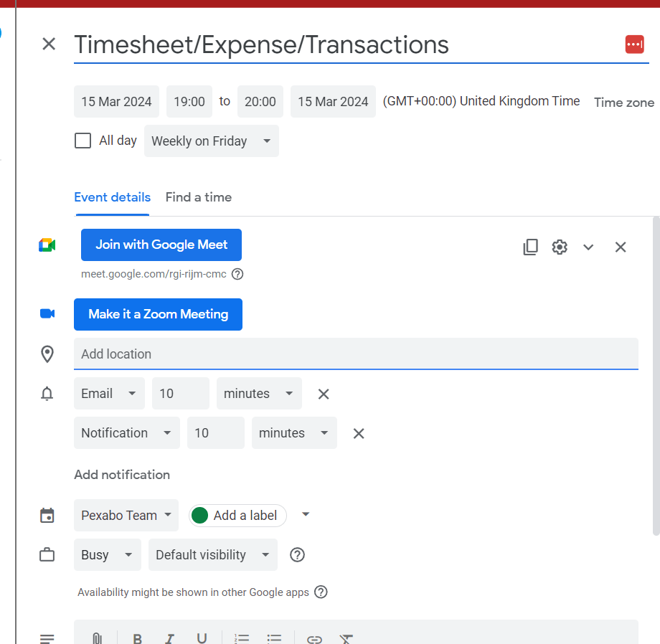Click the Zoom camera icon
The width and height of the screenshot is (660, 644).
pos(47,314)
